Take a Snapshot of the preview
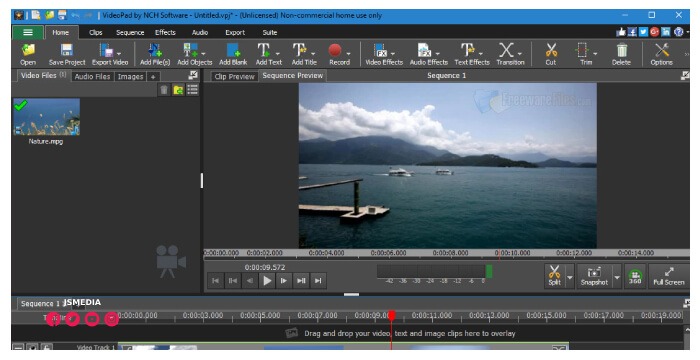Viewport: 700px width, 360px height. point(594,276)
